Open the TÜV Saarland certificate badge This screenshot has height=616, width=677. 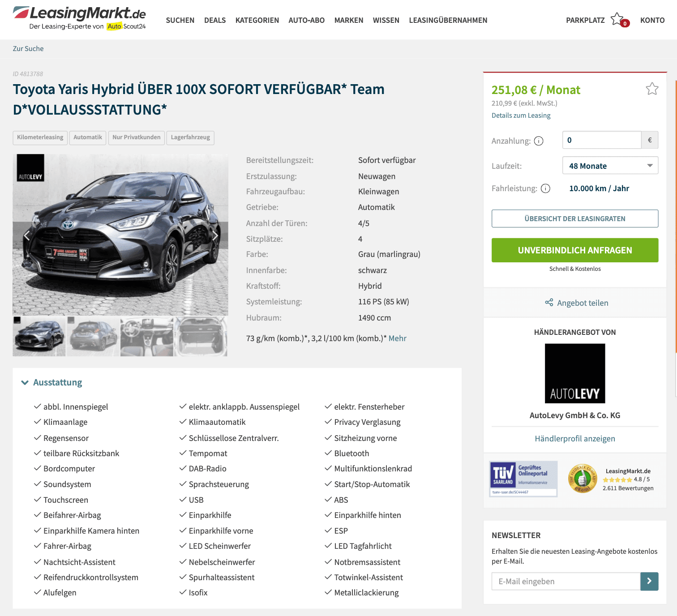tap(523, 479)
